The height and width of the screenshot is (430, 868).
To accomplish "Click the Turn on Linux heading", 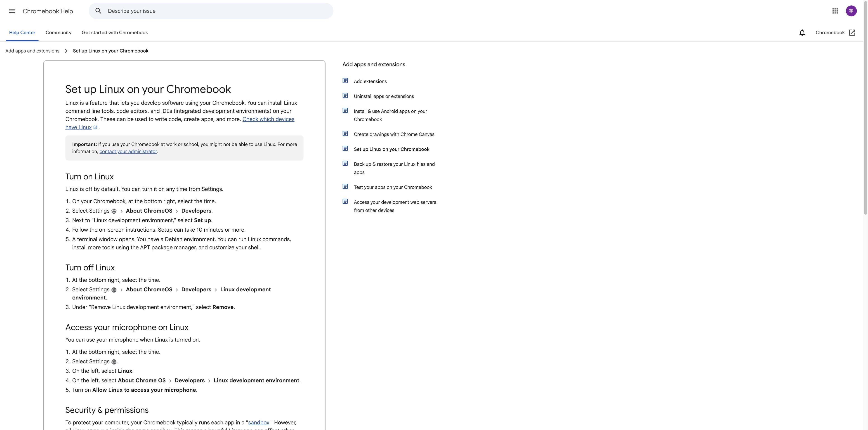I will pos(89,177).
